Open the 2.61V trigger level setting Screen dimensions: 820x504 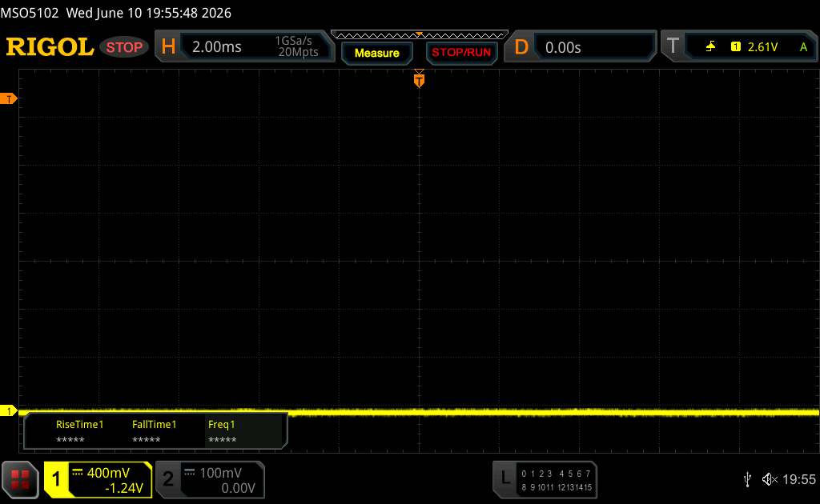pyautogui.click(x=762, y=47)
